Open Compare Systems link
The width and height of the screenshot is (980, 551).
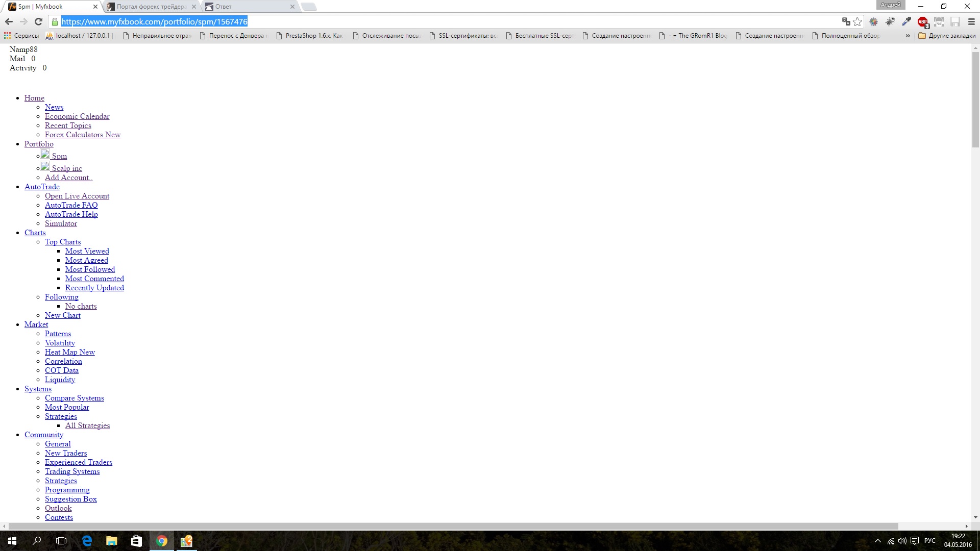(x=75, y=398)
